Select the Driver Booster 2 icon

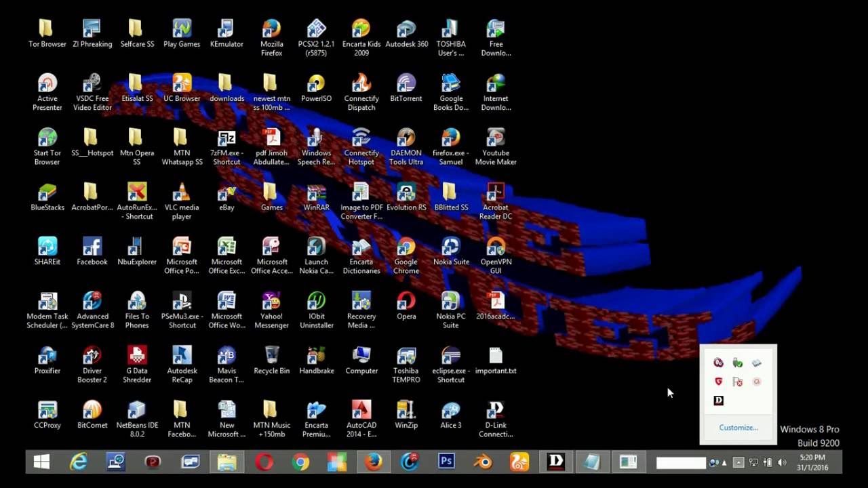pyautogui.click(x=92, y=365)
